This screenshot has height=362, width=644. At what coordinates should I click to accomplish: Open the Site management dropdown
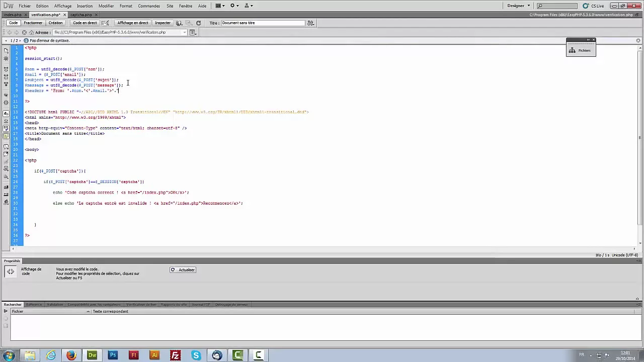[249, 6]
